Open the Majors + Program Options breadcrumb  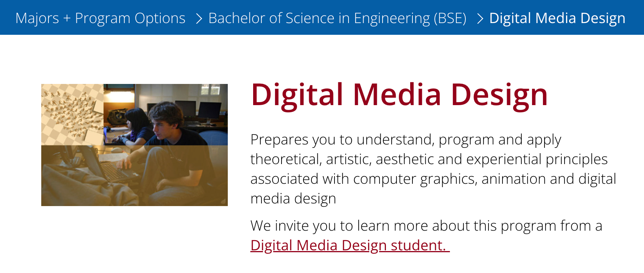click(100, 18)
